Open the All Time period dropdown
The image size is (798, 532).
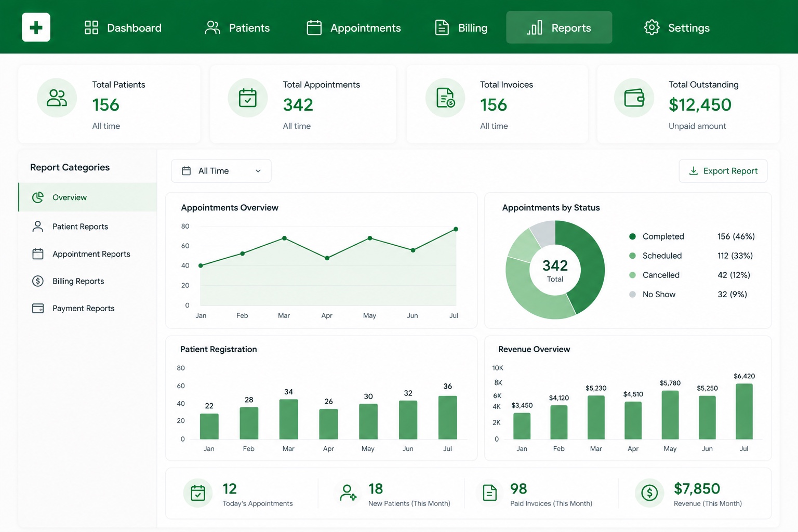point(221,171)
